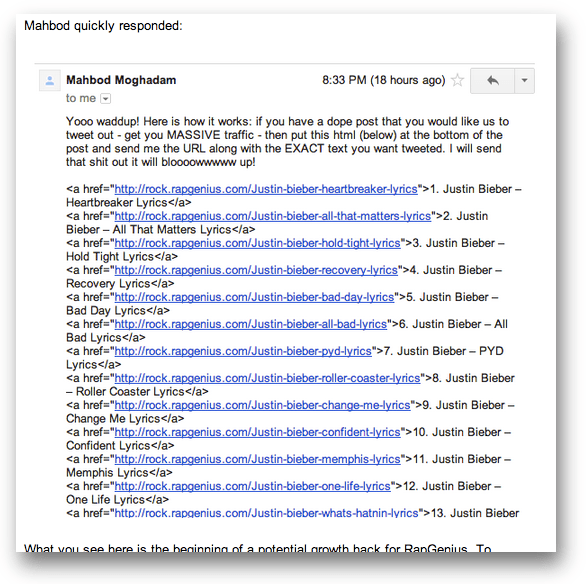Reply to the email with arrow button
Image resolution: width=586 pixels, height=584 pixels.
[493, 81]
